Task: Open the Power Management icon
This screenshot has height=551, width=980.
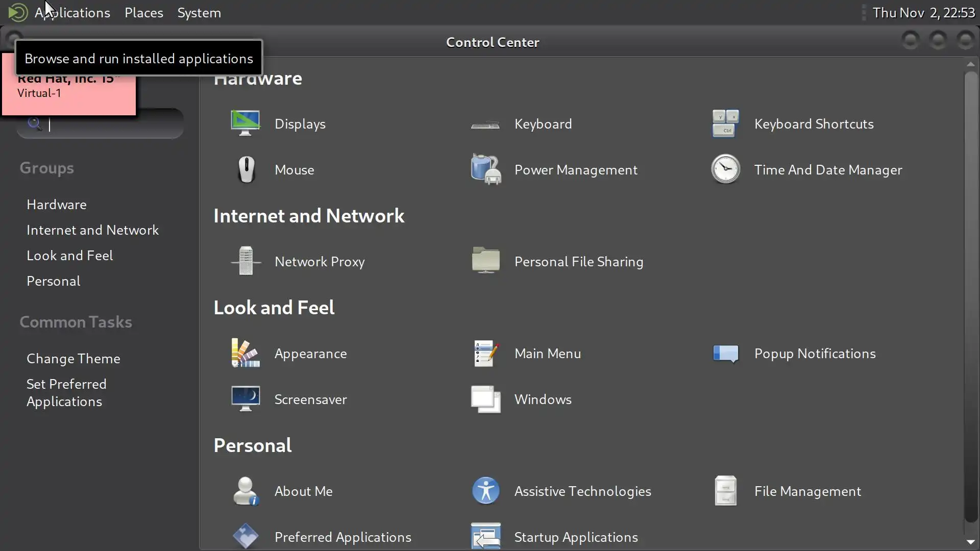Action: tap(485, 169)
